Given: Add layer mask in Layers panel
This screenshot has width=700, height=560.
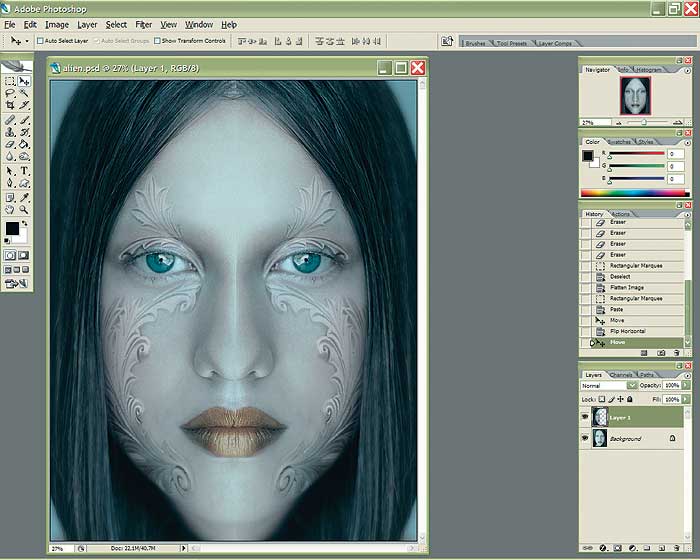Looking at the screenshot, I should click(x=618, y=548).
